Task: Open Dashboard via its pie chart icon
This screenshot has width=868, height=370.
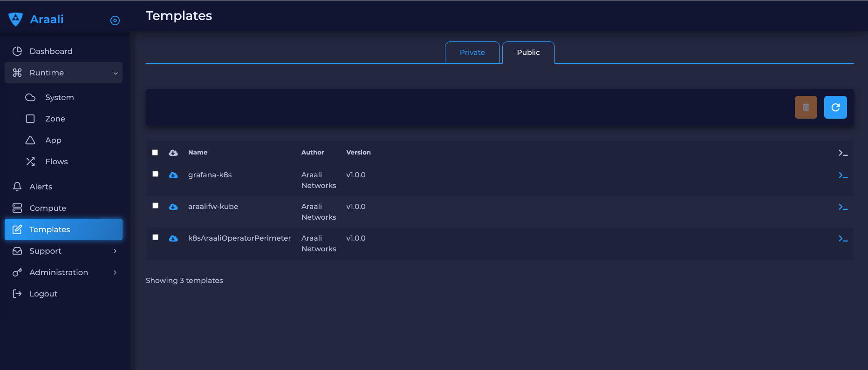Action: pyautogui.click(x=17, y=51)
